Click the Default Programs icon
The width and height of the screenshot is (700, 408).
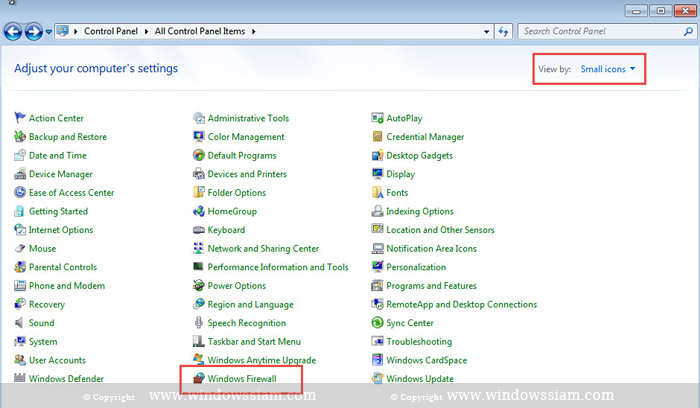tap(199, 155)
